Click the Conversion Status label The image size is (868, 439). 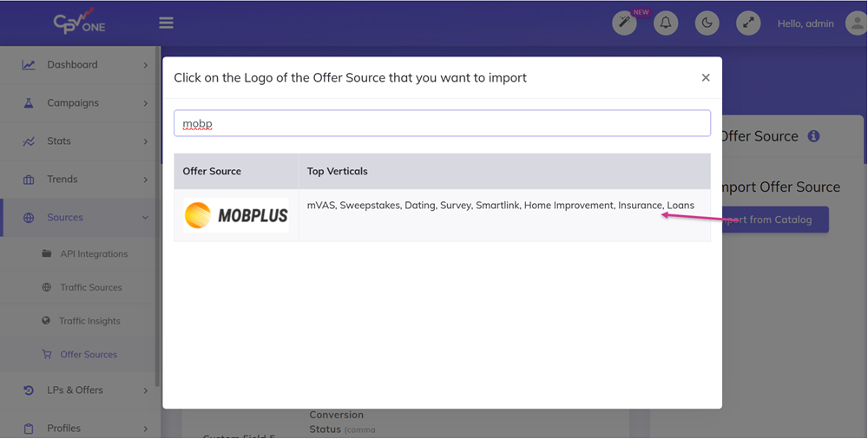337,422
